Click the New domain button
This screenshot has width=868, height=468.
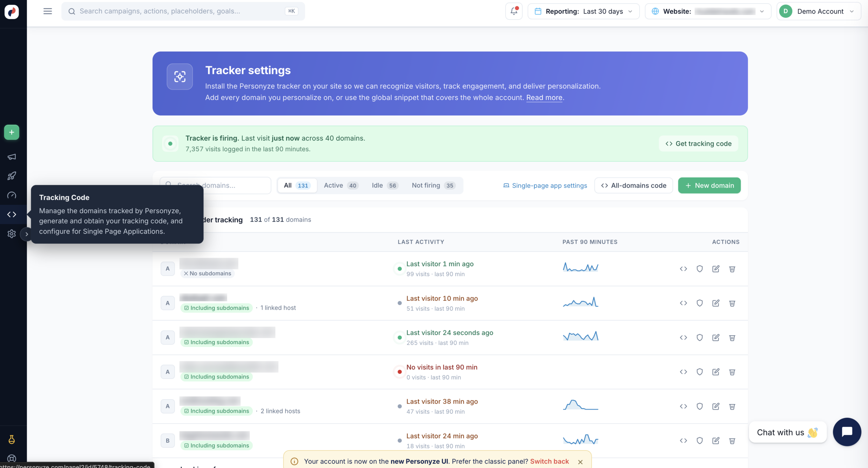click(709, 186)
